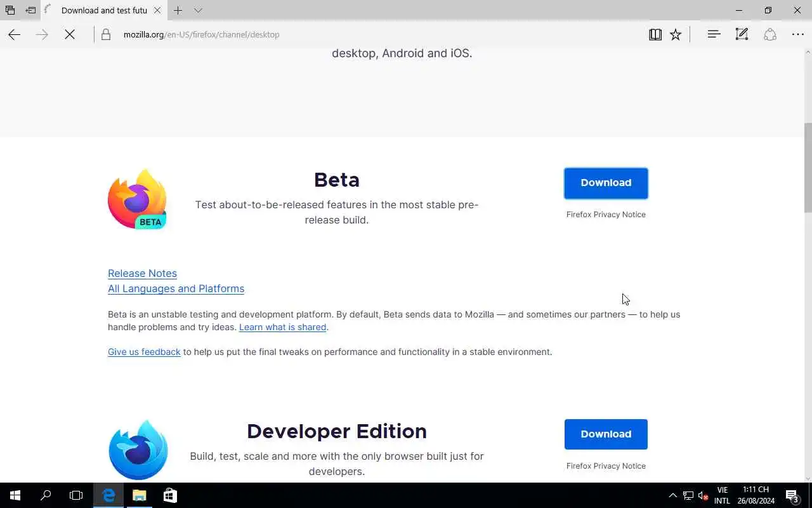This screenshot has width=812, height=508.
Task: Click the Share this page icon
Action: [x=770, y=34]
